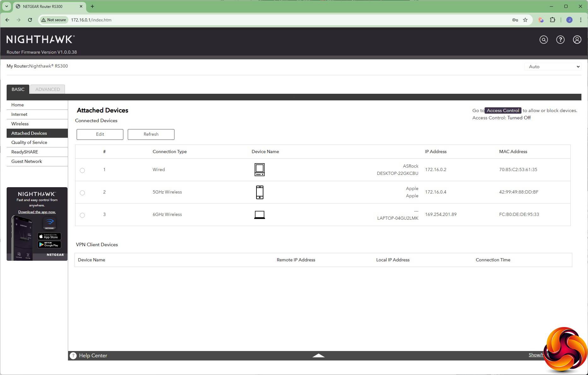Click the NIGHTHAWK logo in header

pos(40,39)
